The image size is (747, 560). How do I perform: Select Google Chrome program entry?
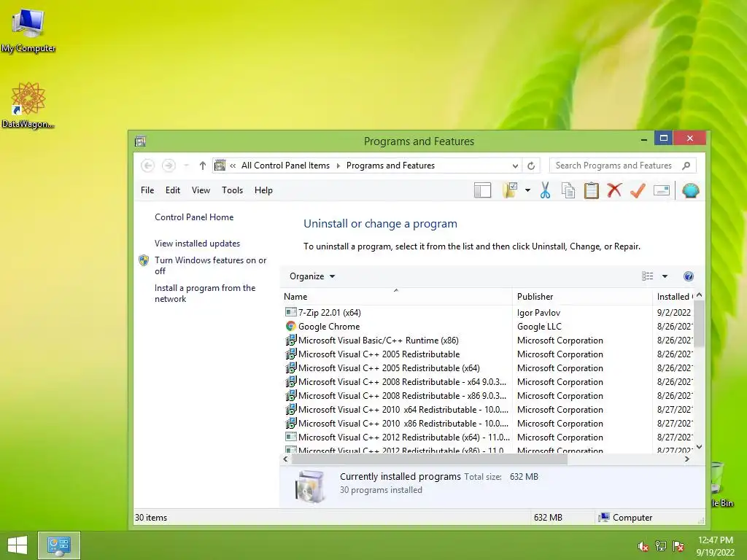[x=329, y=327]
